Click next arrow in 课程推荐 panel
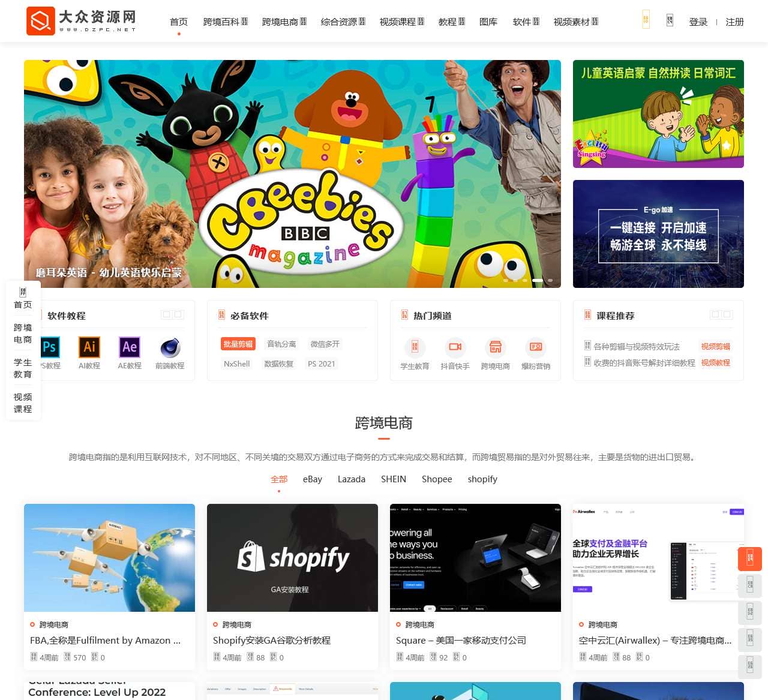768x700 pixels. point(727,314)
